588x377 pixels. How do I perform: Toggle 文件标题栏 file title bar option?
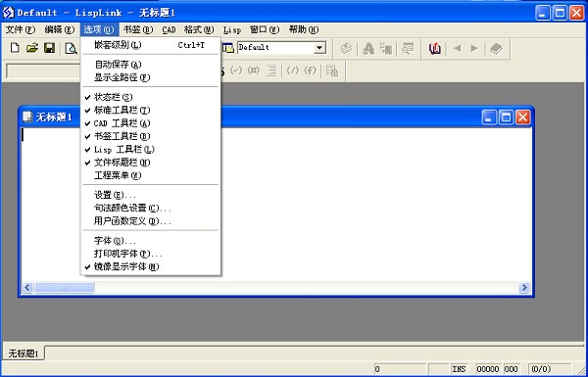click(x=150, y=163)
